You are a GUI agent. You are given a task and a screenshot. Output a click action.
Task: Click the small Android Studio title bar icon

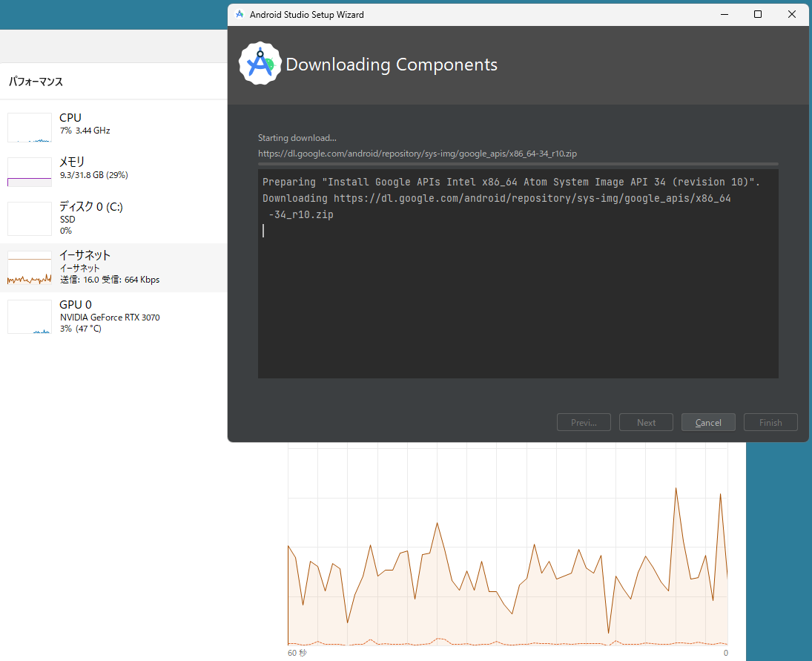pos(240,14)
